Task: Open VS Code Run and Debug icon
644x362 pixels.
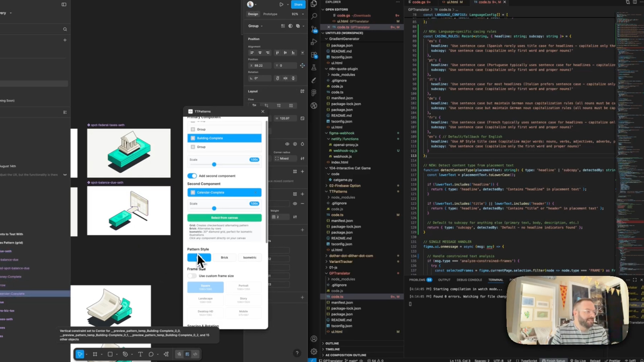Action: pyautogui.click(x=314, y=42)
